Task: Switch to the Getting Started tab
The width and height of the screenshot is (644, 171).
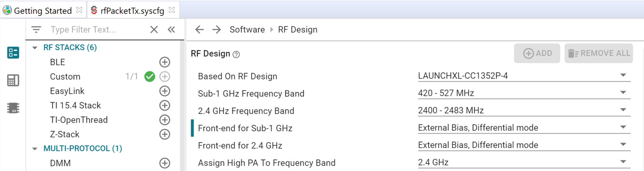Action: 43,11
